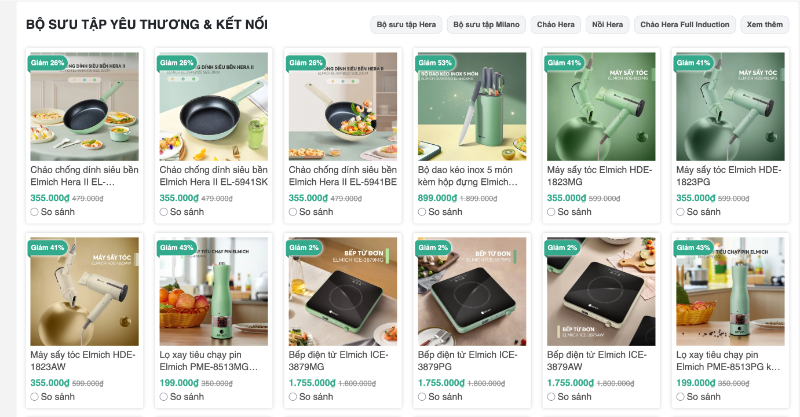Open the Chảo chống dính EL-5941SK title
The image size is (800, 417).
[x=214, y=176]
